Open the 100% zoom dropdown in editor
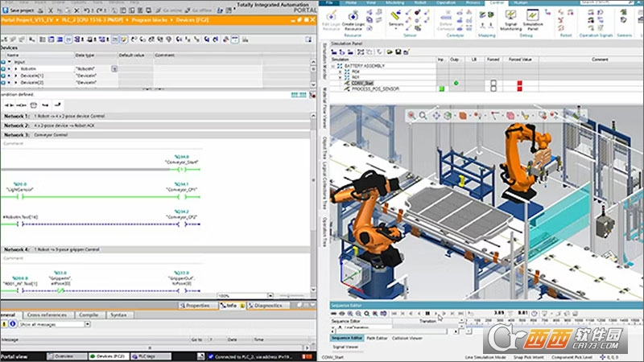Viewport: 644px width, 362px height. [270, 295]
